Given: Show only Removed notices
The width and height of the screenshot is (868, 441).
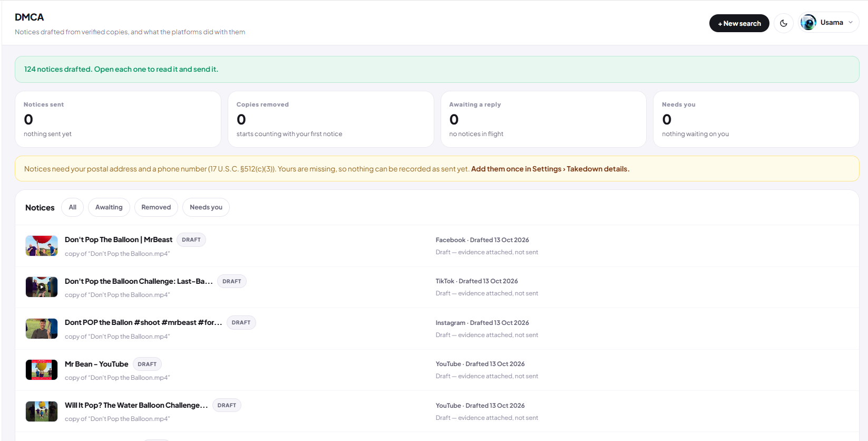Looking at the screenshot, I should click(x=156, y=207).
